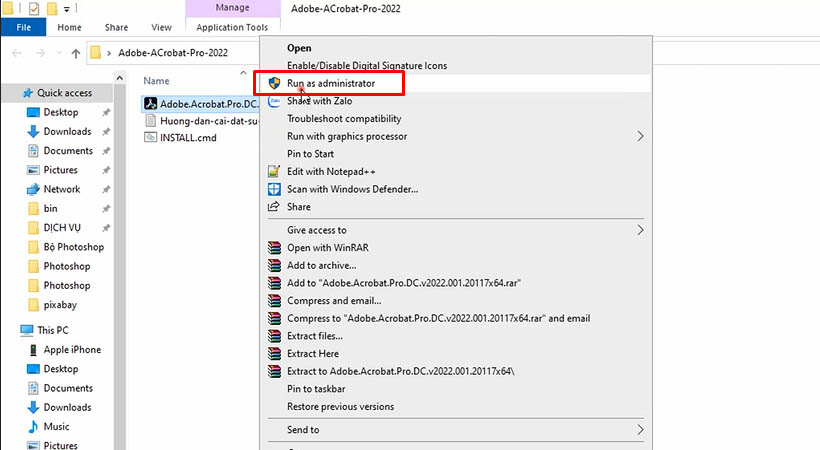Click the Back arrow navigation button

(17, 53)
